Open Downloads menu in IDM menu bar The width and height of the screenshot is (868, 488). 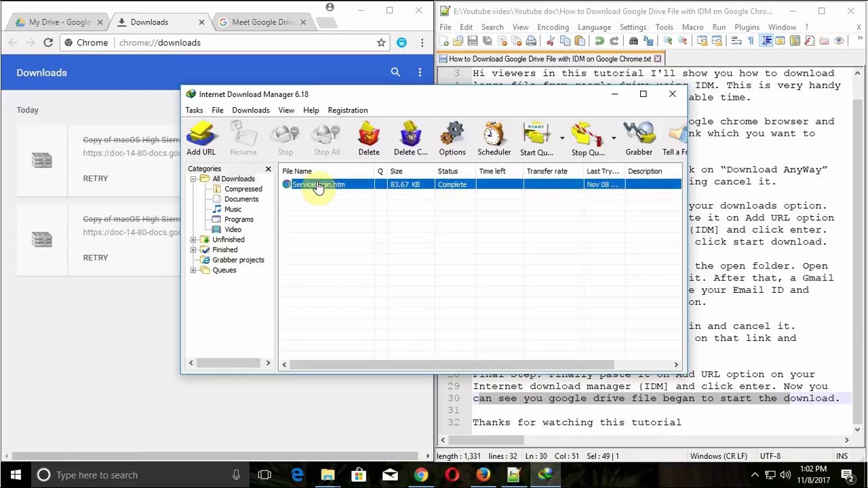(x=250, y=110)
